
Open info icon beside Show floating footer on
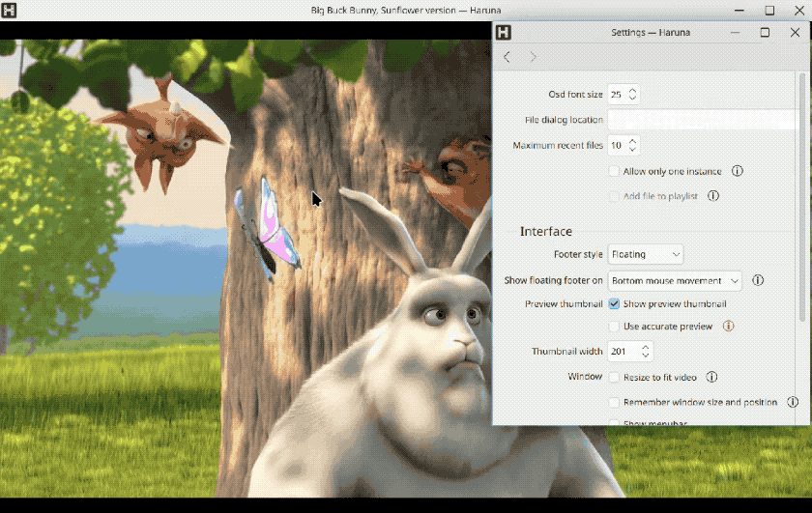758,280
